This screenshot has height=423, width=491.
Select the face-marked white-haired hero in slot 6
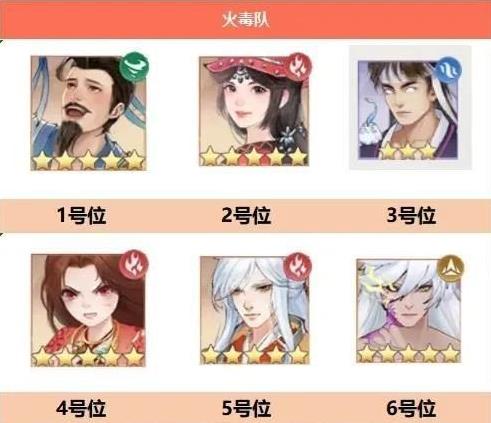408,311
